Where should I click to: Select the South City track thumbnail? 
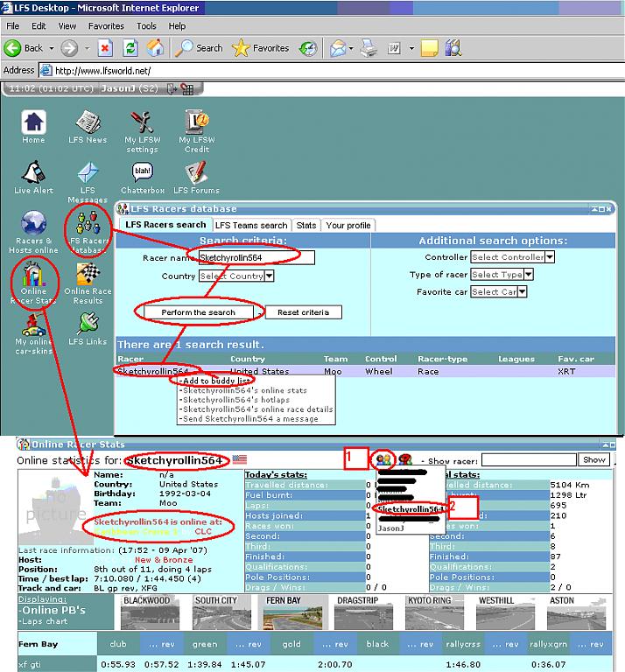tap(221, 612)
